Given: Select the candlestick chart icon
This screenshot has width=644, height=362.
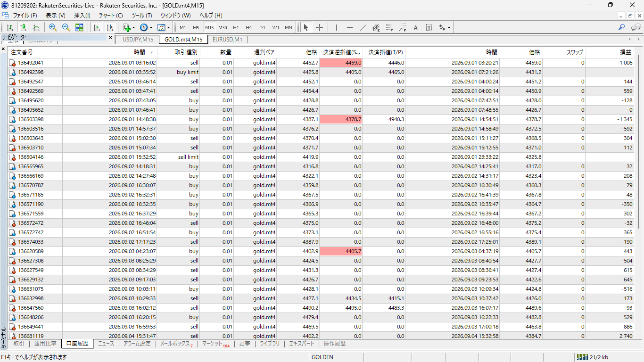Looking at the screenshot, I should [23, 27].
